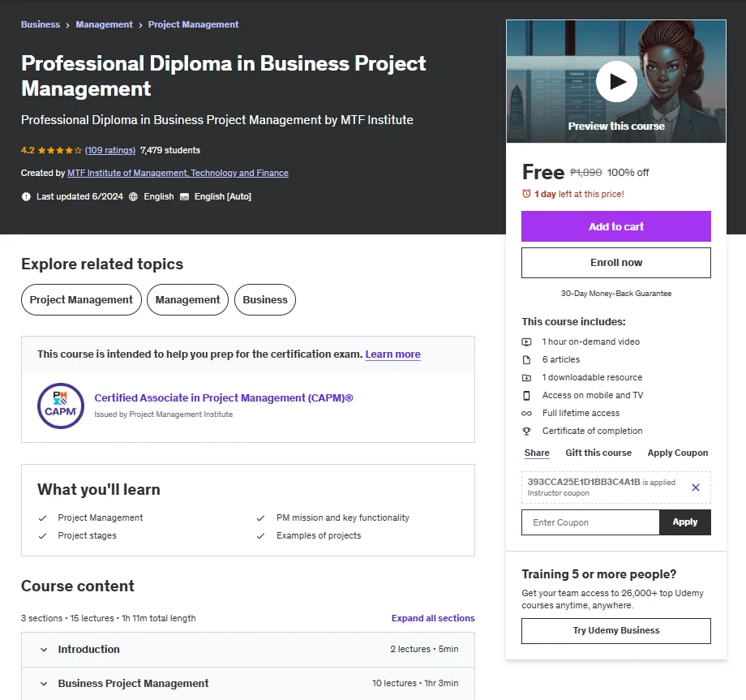Click Enroll now button
The image size is (746, 700).
tap(616, 263)
